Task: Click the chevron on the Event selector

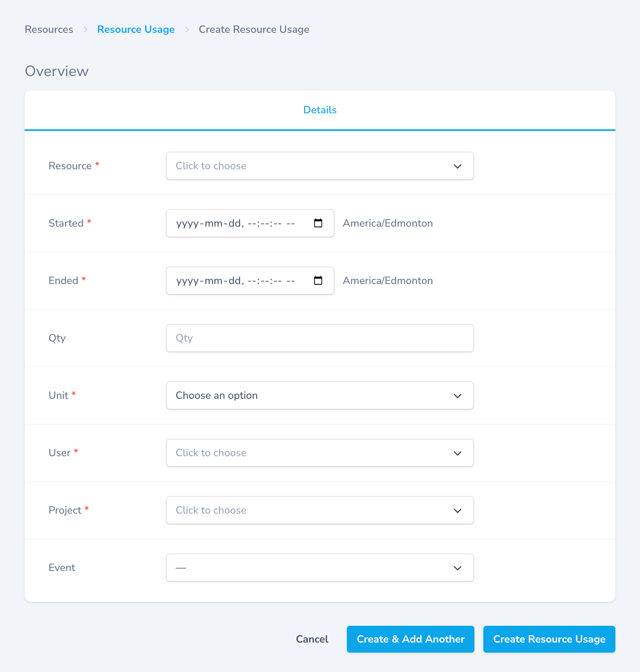Action: (x=458, y=568)
